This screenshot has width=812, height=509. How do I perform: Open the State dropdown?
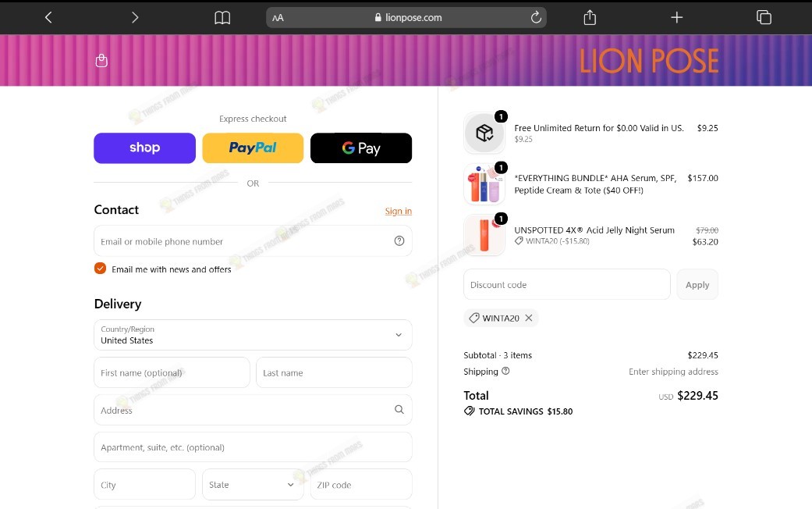point(253,485)
